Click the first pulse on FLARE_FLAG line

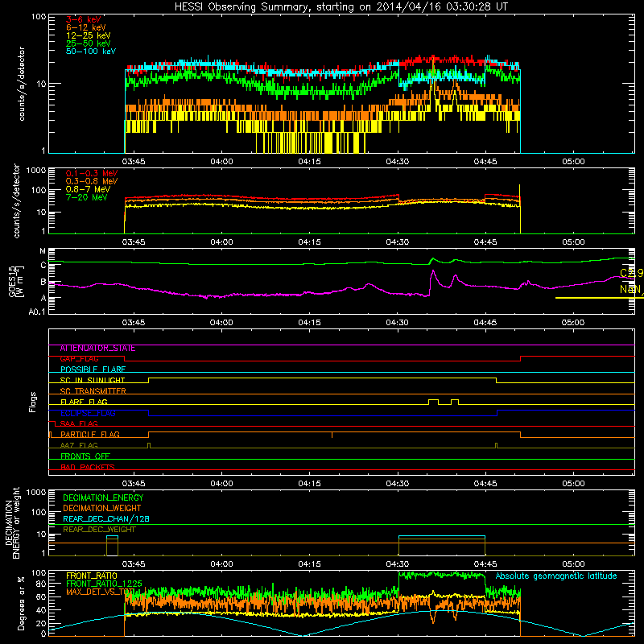433,401
